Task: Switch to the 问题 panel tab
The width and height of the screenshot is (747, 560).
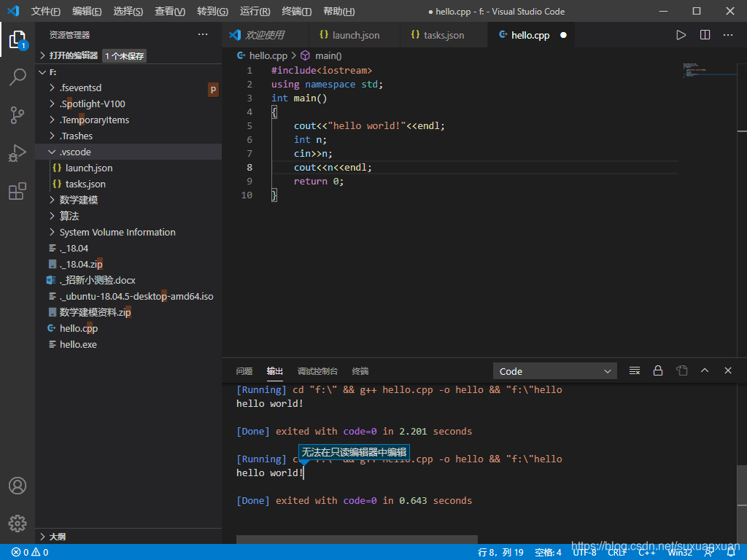Action: 244,371
